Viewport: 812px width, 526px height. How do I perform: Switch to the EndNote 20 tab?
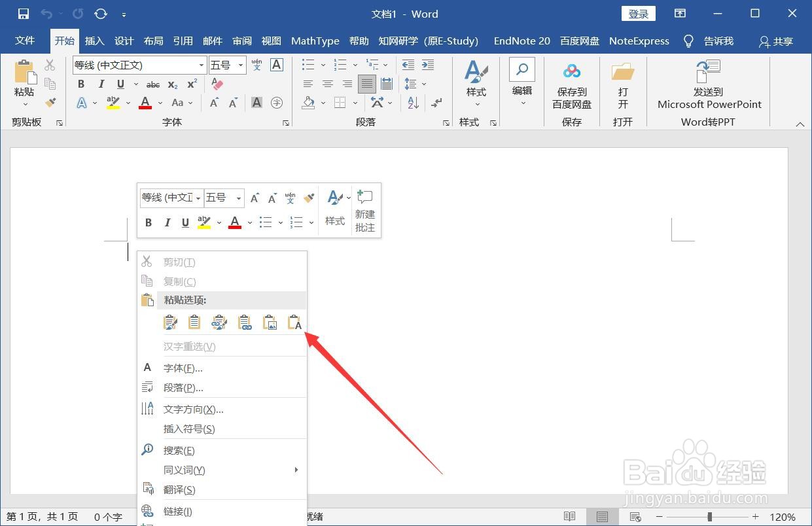521,41
